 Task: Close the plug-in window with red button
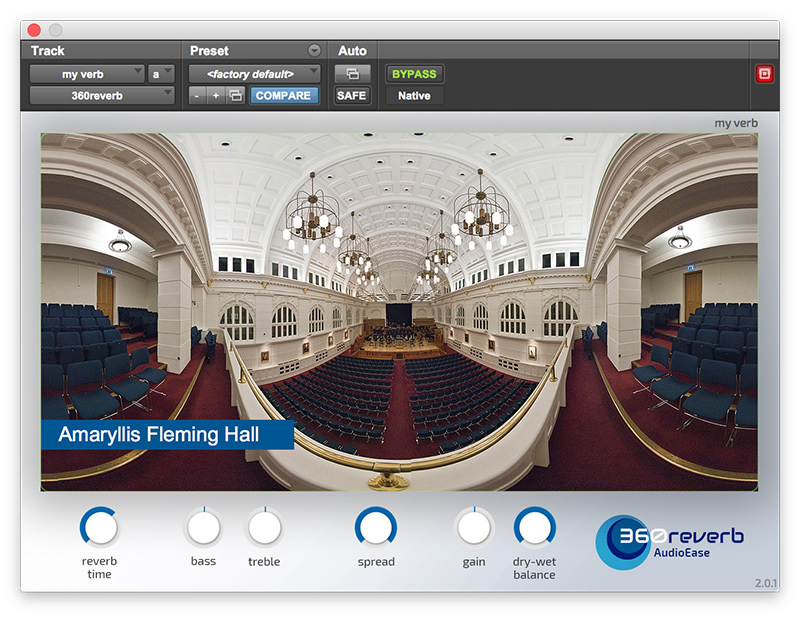(34, 30)
